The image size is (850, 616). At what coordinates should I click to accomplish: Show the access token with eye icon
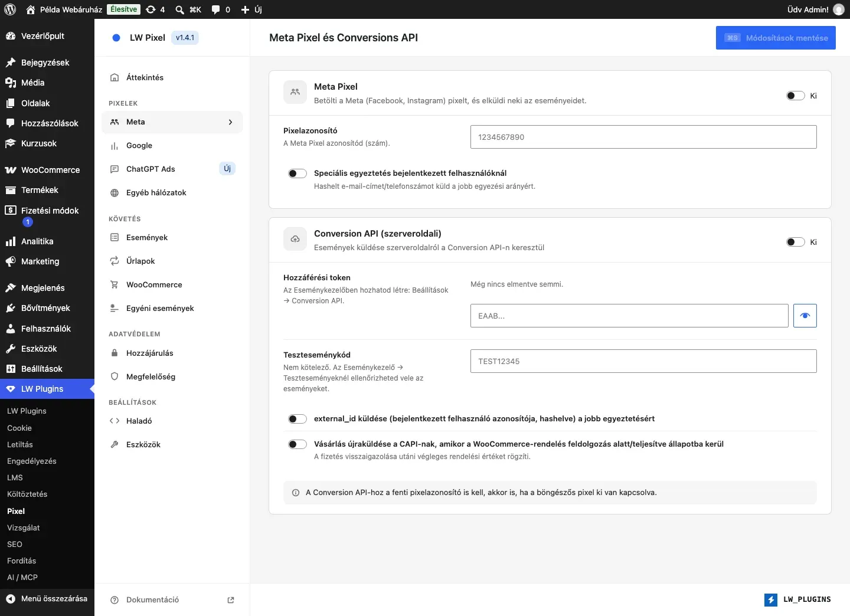(805, 316)
